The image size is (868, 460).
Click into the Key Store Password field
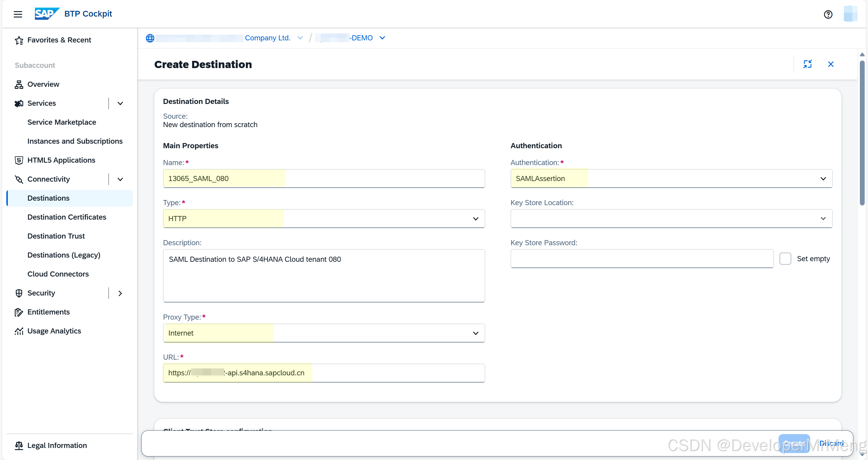click(642, 259)
